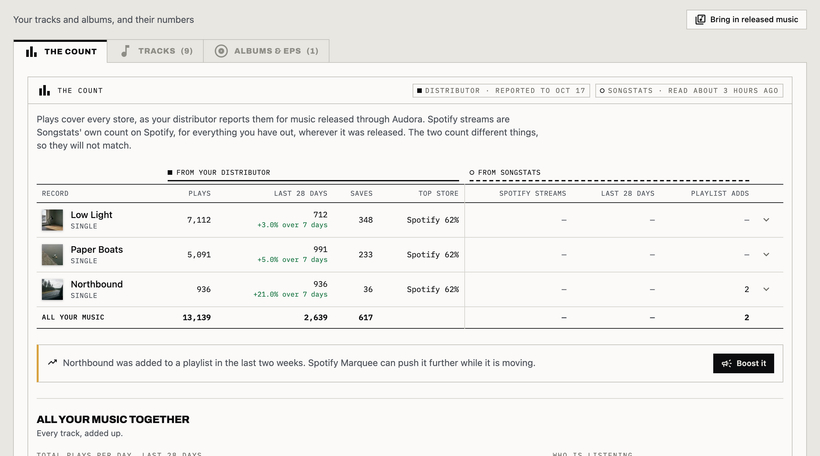The height and width of the screenshot is (456, 820).
Task: Click the From Your Distributor group label
Action: tap(219, 173)
